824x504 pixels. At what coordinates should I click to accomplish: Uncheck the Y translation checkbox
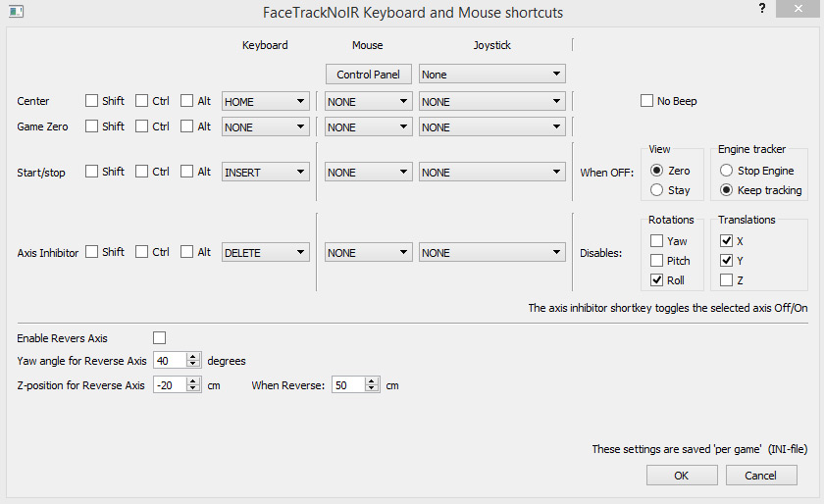726,260
